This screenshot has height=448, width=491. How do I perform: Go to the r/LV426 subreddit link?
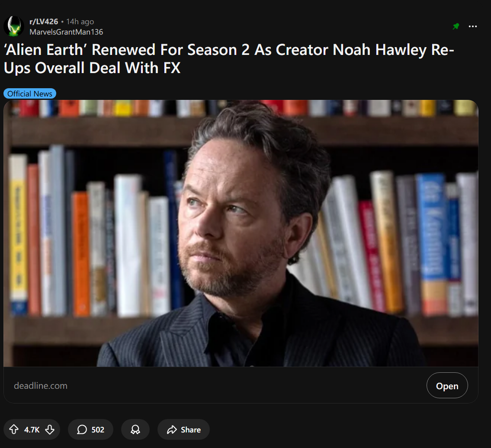point(44,22)
